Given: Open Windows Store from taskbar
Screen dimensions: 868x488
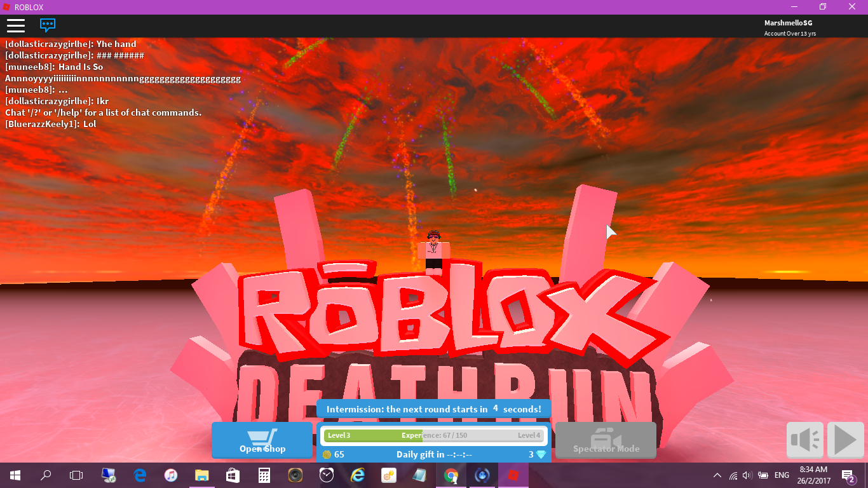Looking at the screenshot, I should pos(233,475).
